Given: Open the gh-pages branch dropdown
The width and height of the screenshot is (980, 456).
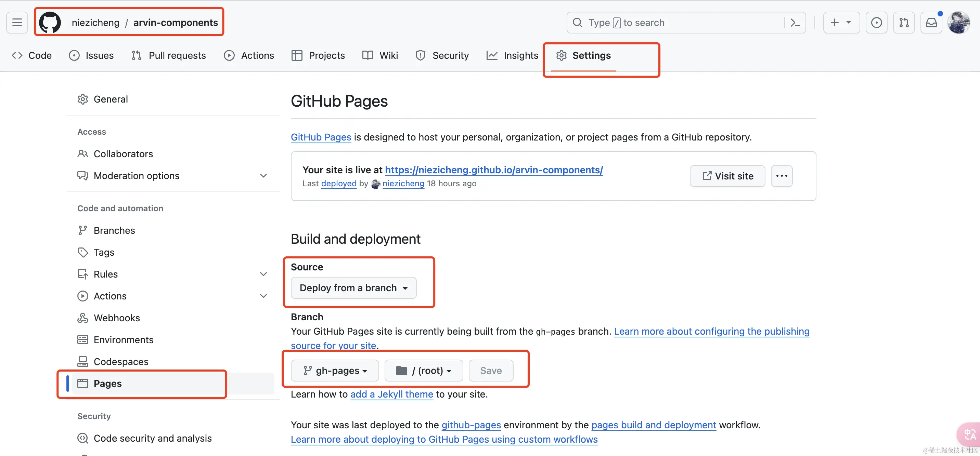Looking at the screenshot, I should (x=335, y=371).
